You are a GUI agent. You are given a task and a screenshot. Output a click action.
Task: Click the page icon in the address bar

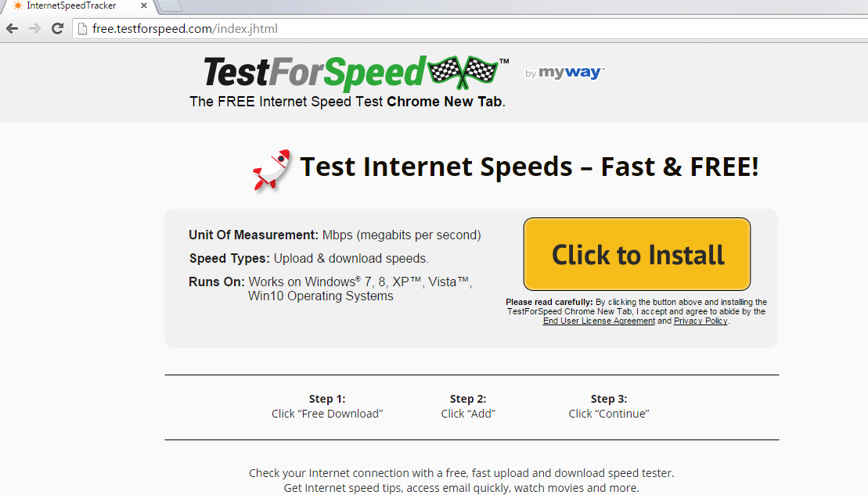[x=82, y=29]
